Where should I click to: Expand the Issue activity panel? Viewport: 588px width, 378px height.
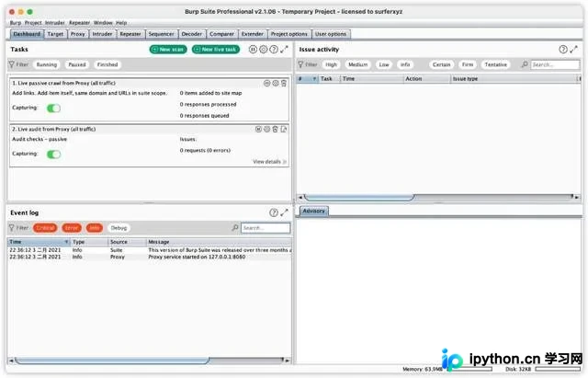573,49
